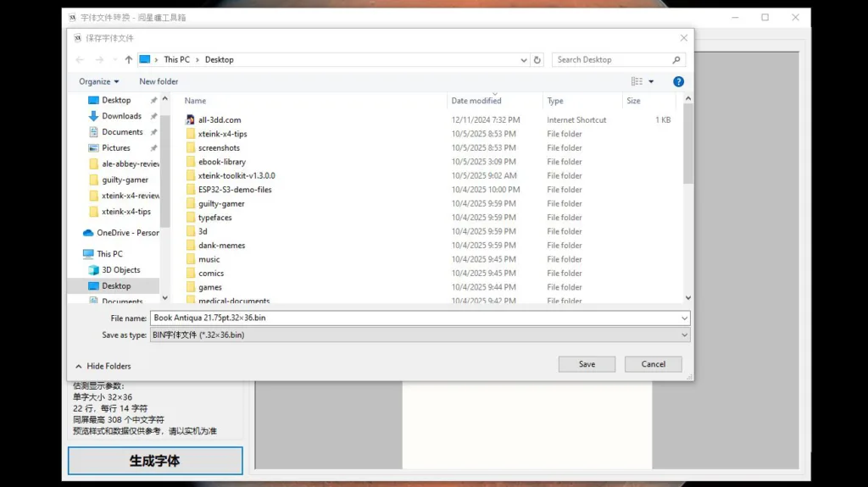Collapse the panel with Hide Folders
The height and width of the screenshot is (487, 868).
coord(103,367)
